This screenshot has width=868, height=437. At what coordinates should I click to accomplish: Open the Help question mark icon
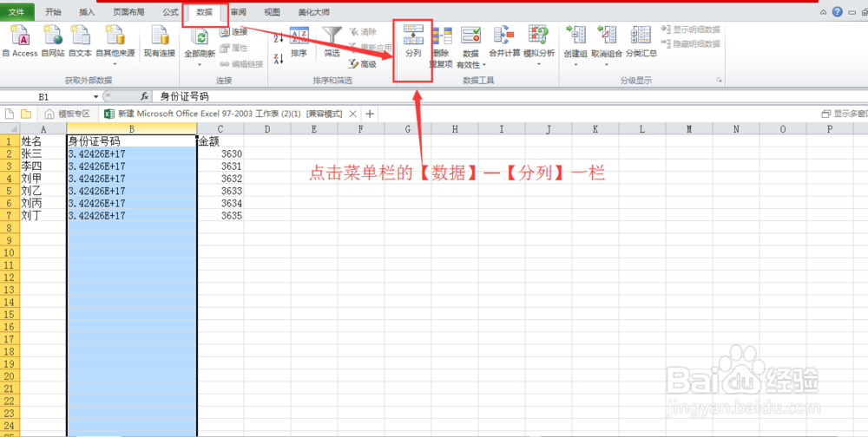(x=838, y=11)
